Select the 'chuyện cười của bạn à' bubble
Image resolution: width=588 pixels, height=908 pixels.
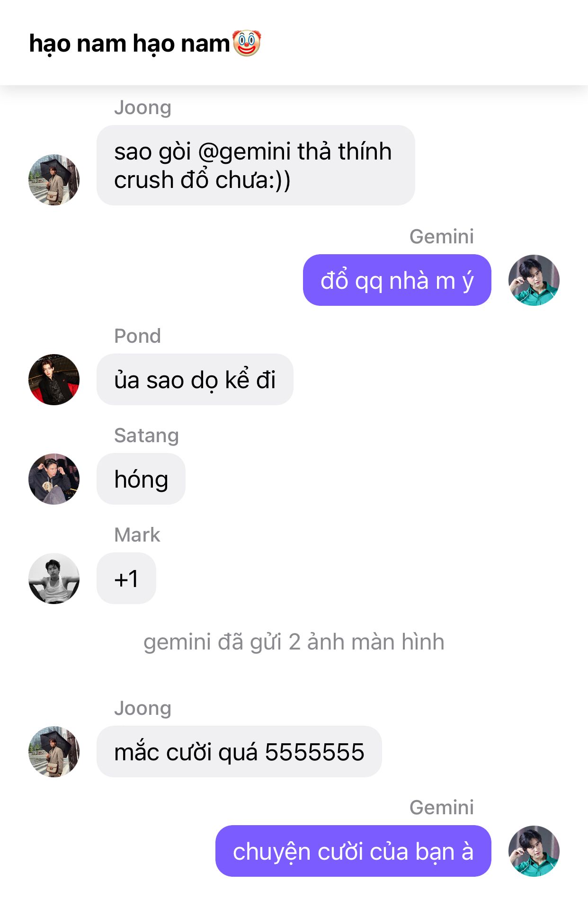353,851
